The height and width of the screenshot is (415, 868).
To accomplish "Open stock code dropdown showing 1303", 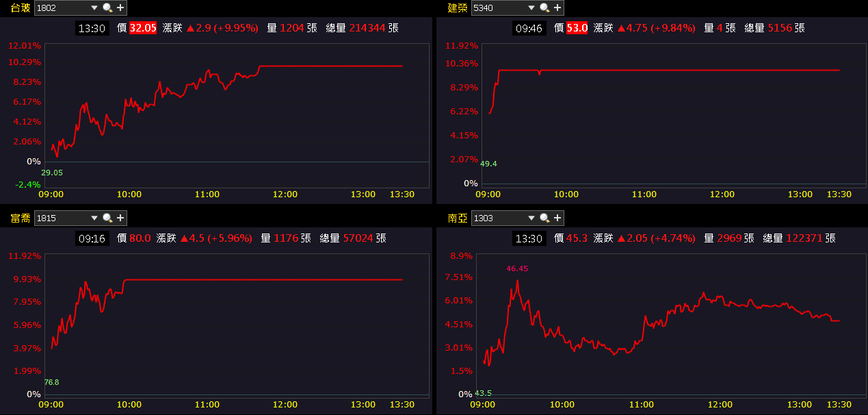I will coord(531,218).
